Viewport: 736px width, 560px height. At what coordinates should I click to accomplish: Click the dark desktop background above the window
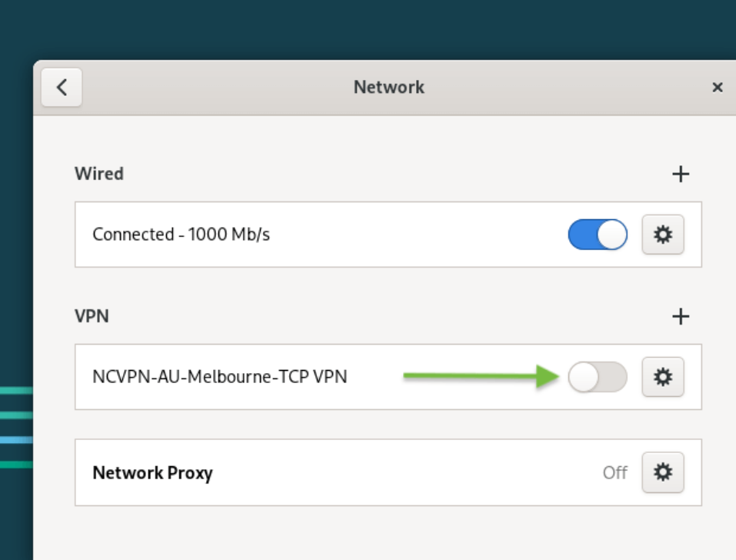click(x=368, y=28)
